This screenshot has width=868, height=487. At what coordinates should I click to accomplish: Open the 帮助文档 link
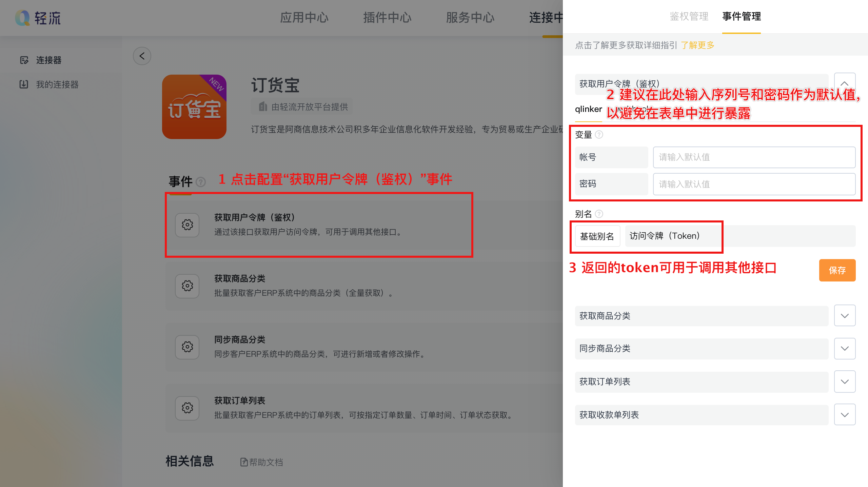click(266, 462)
